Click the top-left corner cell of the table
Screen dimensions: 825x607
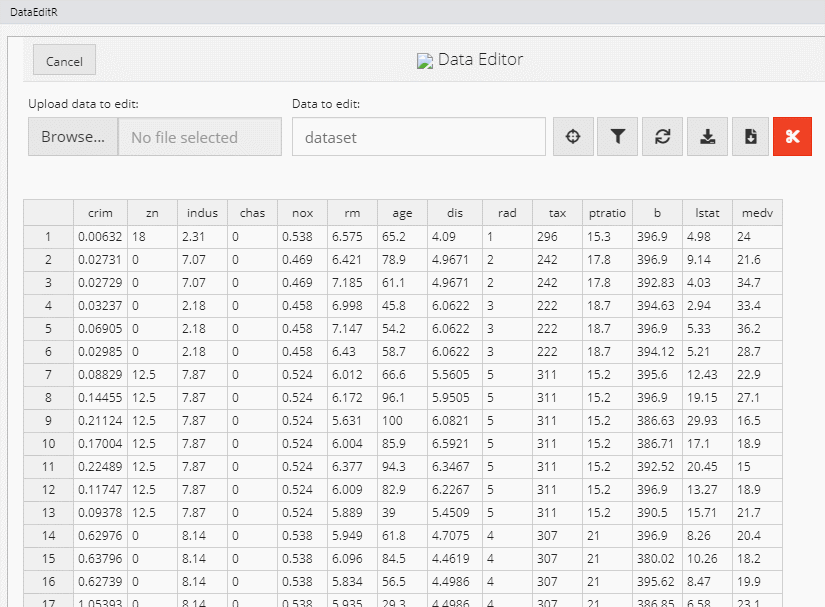point(48,213)
